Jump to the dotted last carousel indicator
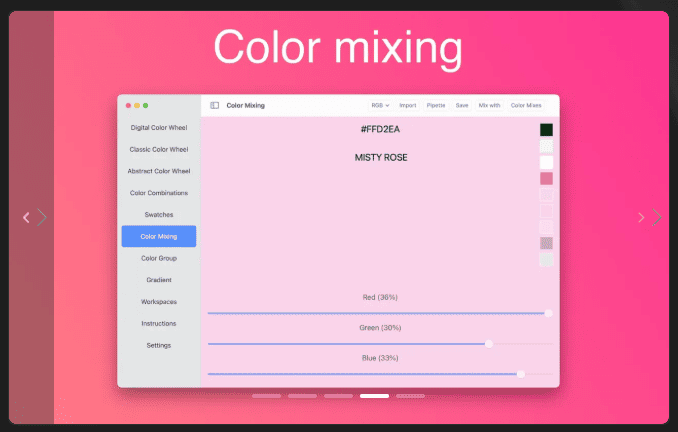Image resolution: width=678 pixels, height=432 pixels. click(410, 396)
